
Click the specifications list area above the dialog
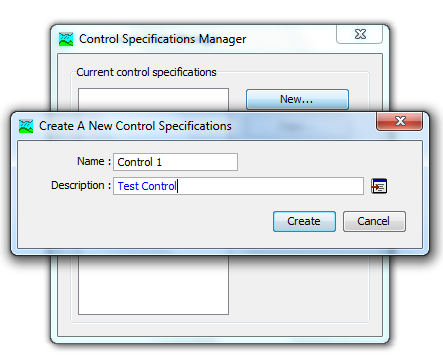[153, 100]
